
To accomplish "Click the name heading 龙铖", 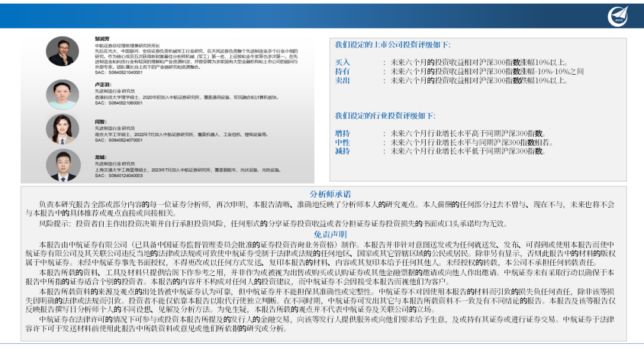I will (101, 157).
